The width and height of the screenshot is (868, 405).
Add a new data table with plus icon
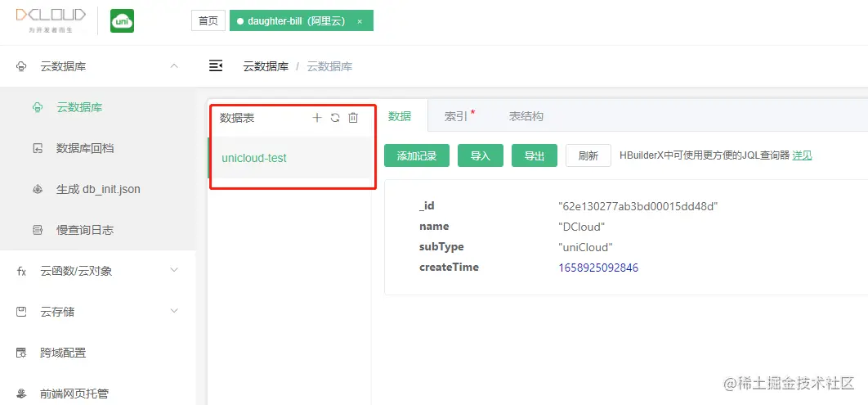click(317, 118)
